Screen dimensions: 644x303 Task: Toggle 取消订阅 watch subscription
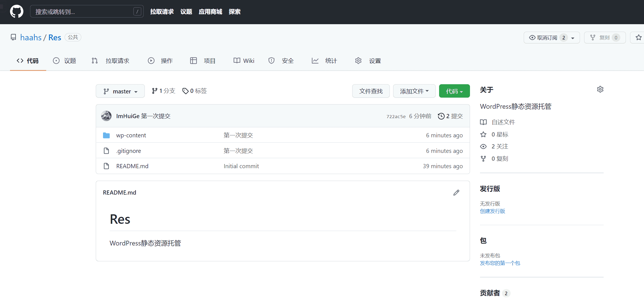tap(547, 38)
